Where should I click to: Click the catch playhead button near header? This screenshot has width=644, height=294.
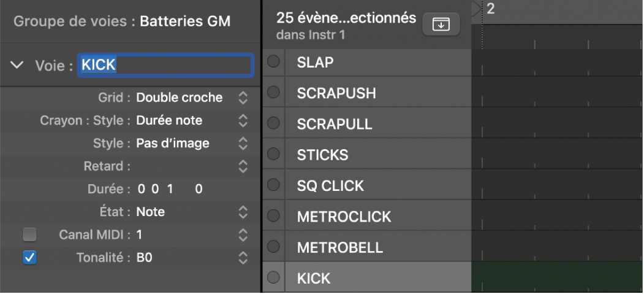click(x=441, y=25)
